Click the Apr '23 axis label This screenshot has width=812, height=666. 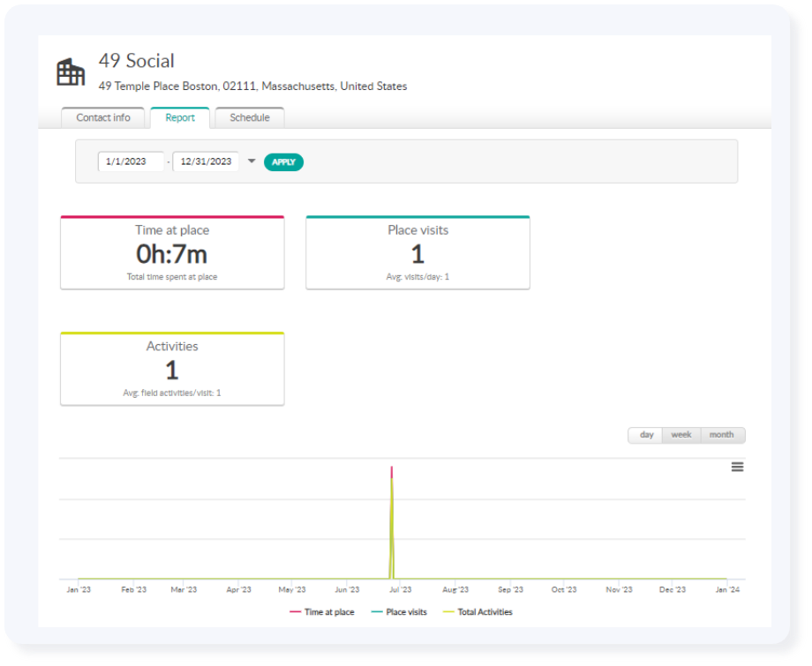coord(238,589)
